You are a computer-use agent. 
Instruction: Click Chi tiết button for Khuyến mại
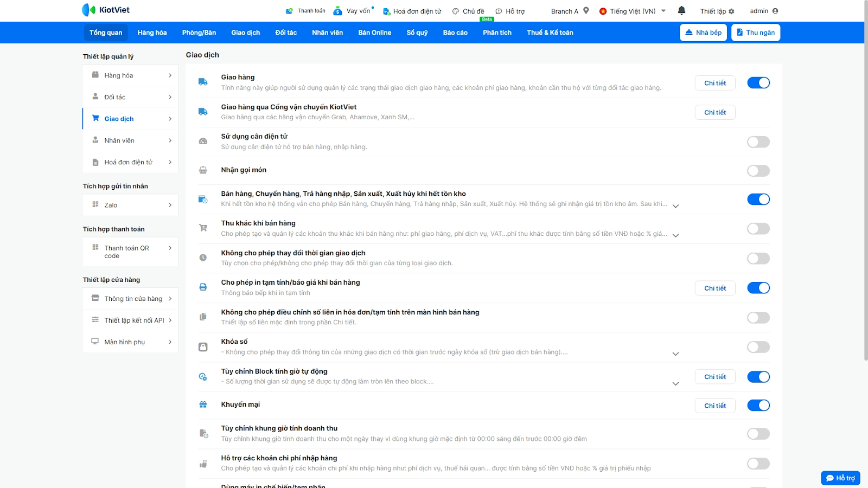click(x=714, y=406)
